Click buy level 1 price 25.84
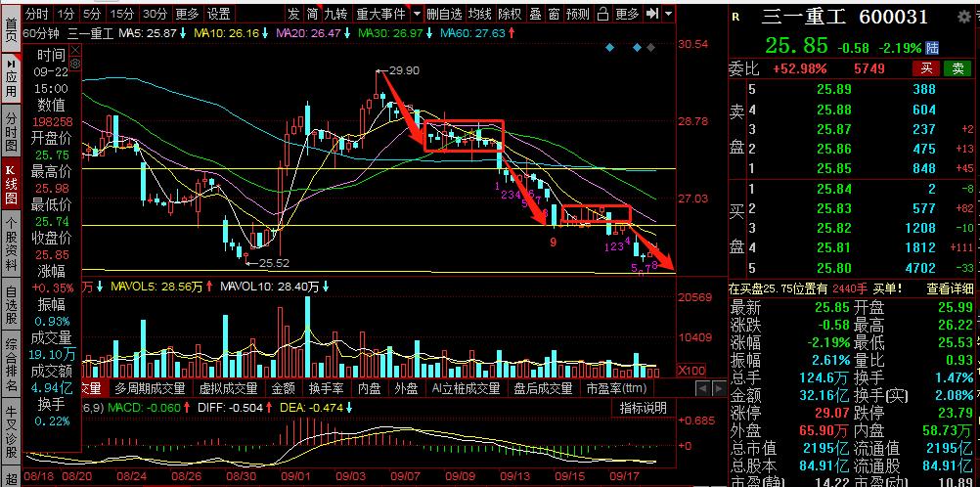 pos(833,189)
